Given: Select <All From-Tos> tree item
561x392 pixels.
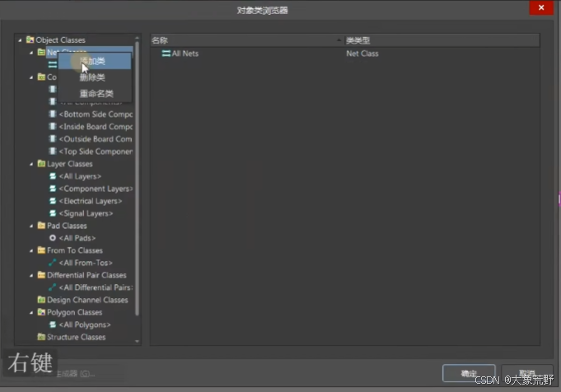Looking at the screenshot, I should (86, 263).
